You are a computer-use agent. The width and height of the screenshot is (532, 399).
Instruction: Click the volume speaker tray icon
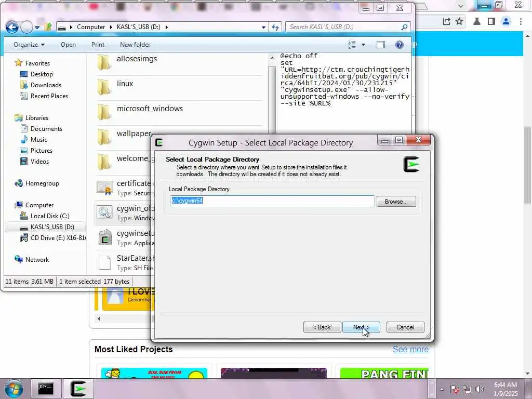pos(480,389)
